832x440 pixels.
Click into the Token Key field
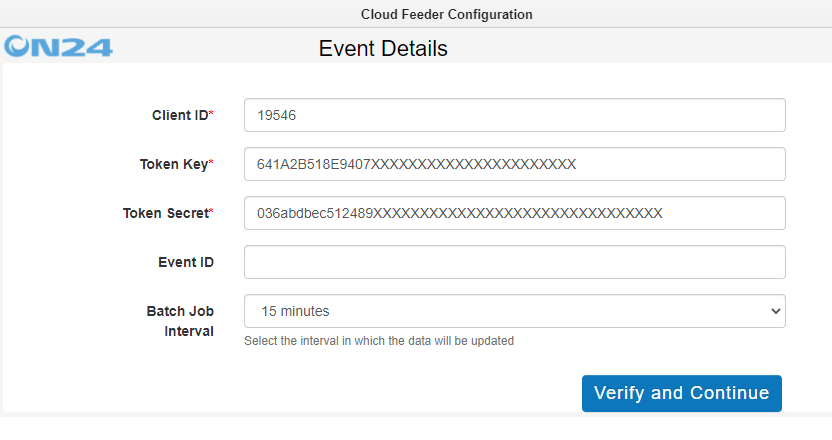point(515,164)
